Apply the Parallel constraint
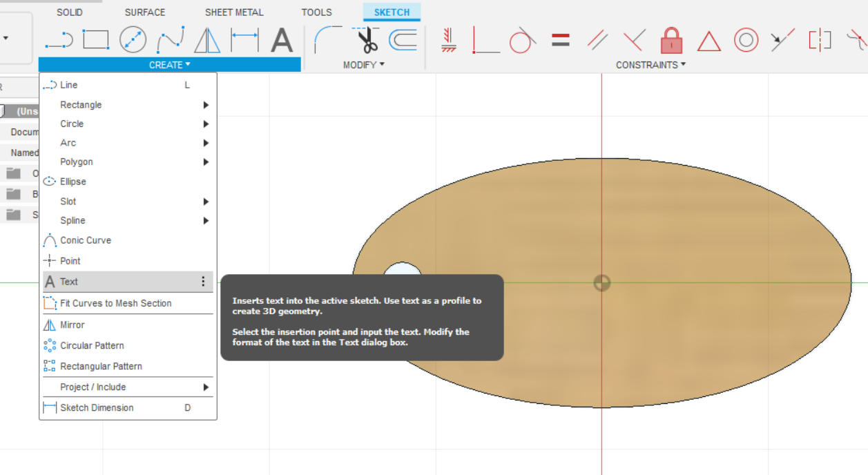Screen dimensions: 868x475 coord(598,40)
